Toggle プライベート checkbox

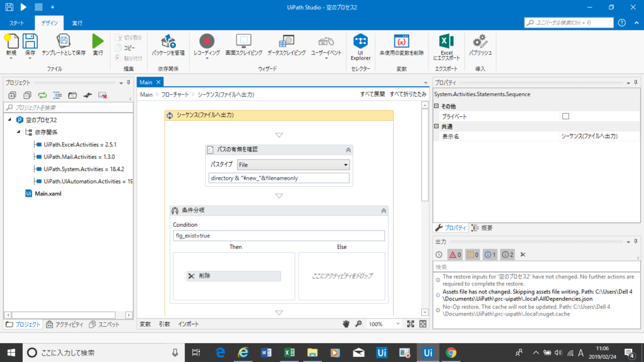coord(565,116)
